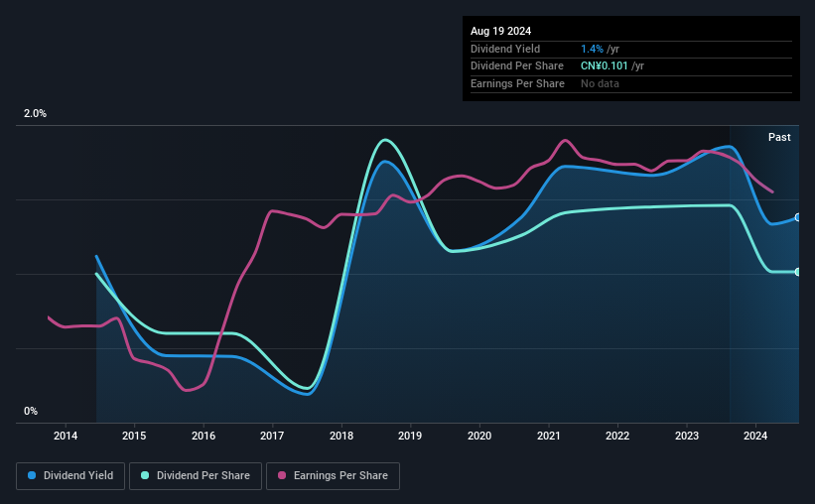Screen dimensions: 815x504
Task: Select the 2022 x-axis label
Action: 617,436
